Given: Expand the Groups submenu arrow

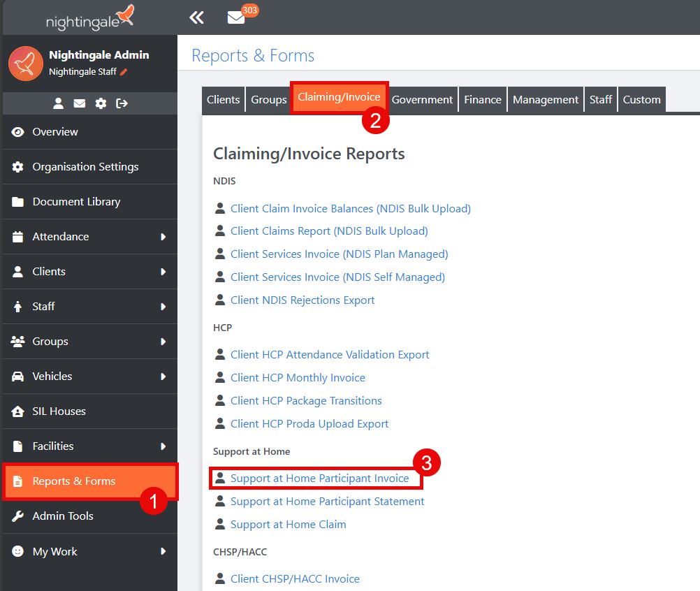Looking at the screenshot, I should tap(163, 342).
